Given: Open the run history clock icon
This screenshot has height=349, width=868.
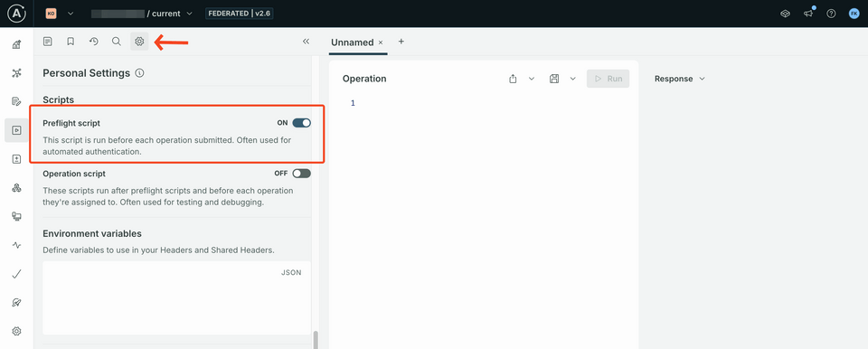Looking at the screenshot, I should pyautogui.click(x=93, y=42).
